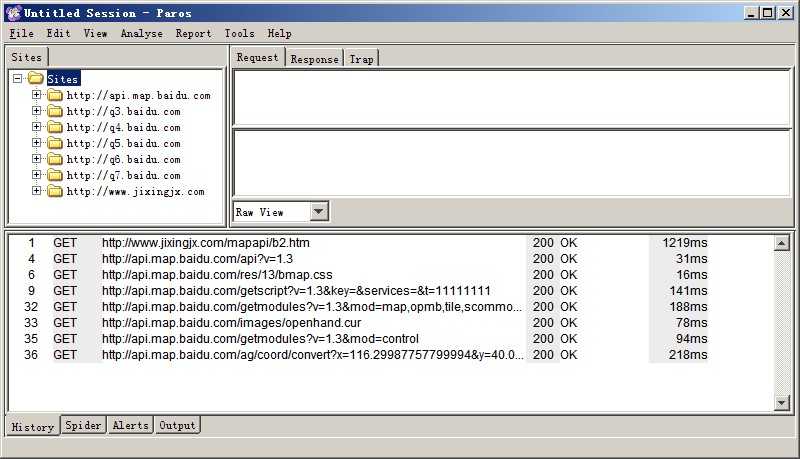Select http://q6.baidu.com in site tree
Image resolution: width=800 pixels, height=459 pixels.
(x=123, y=159)
